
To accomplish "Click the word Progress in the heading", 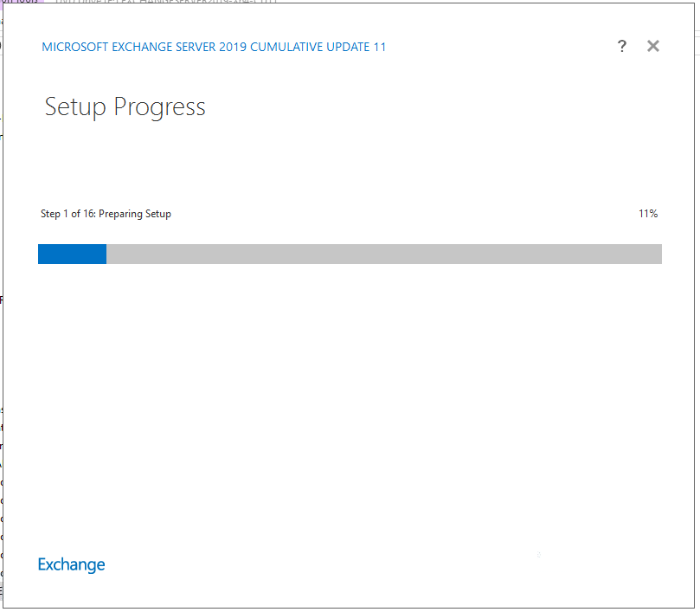I will 160,107.
